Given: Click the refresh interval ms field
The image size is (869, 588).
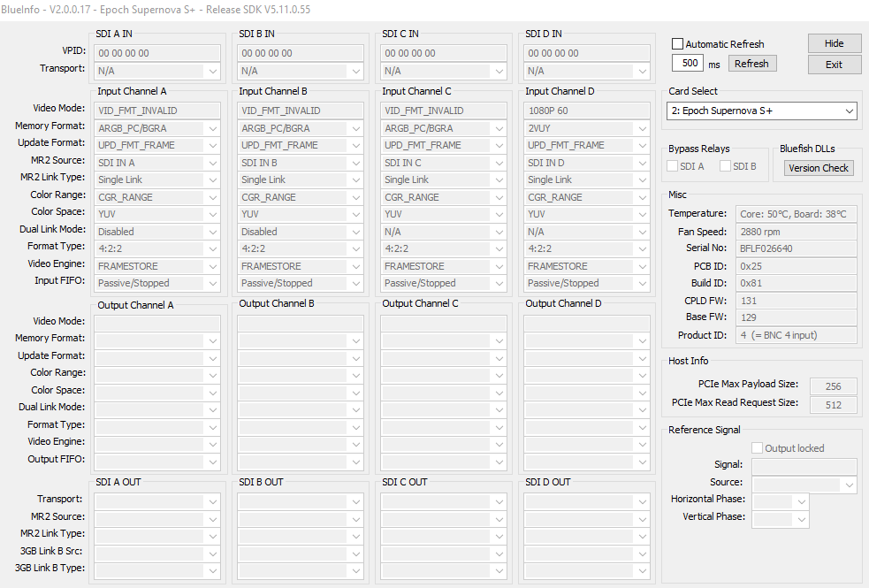Looking at the screenshot, I should point(687,64).
